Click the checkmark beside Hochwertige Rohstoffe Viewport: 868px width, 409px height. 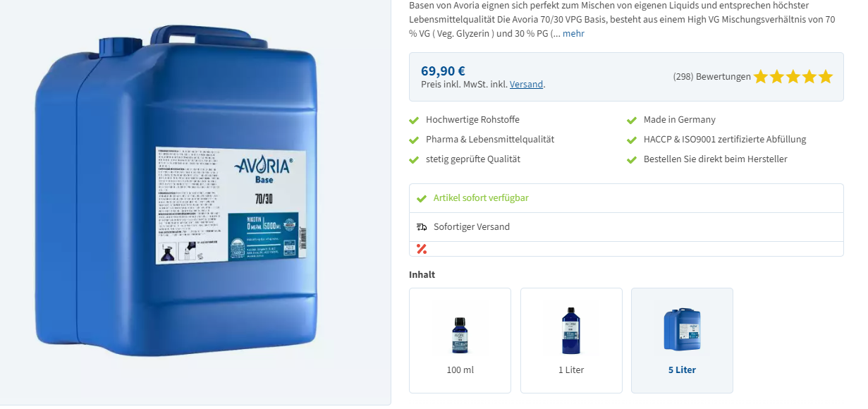tap(414, 120)
